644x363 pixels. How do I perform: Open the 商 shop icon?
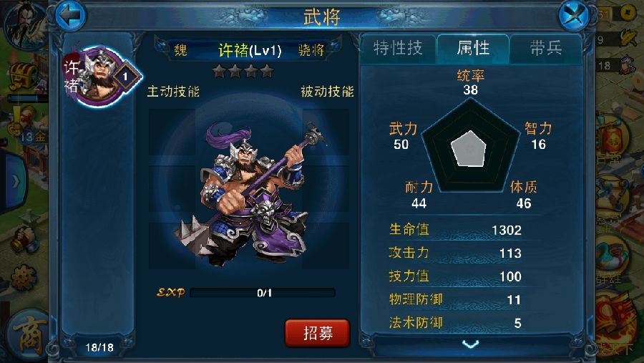coord(28,334)
